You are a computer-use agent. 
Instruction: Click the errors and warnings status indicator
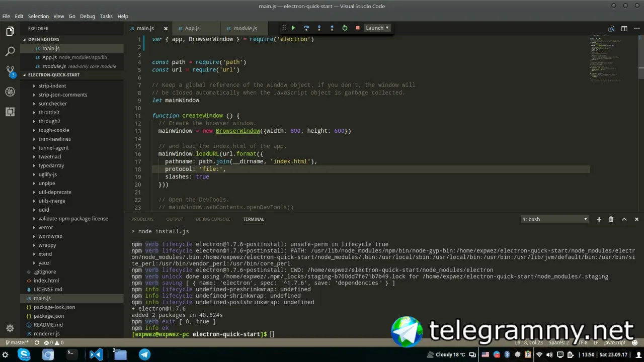click(x=54, y=342)
